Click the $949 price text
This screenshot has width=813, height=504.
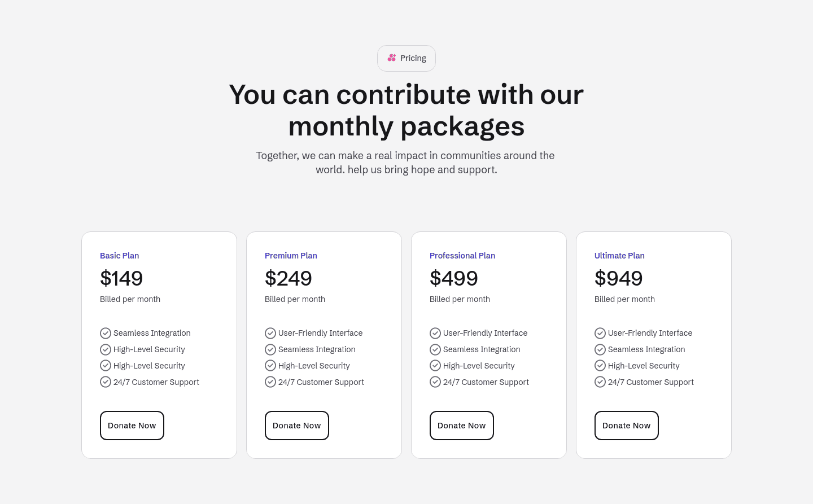[618, 278]
